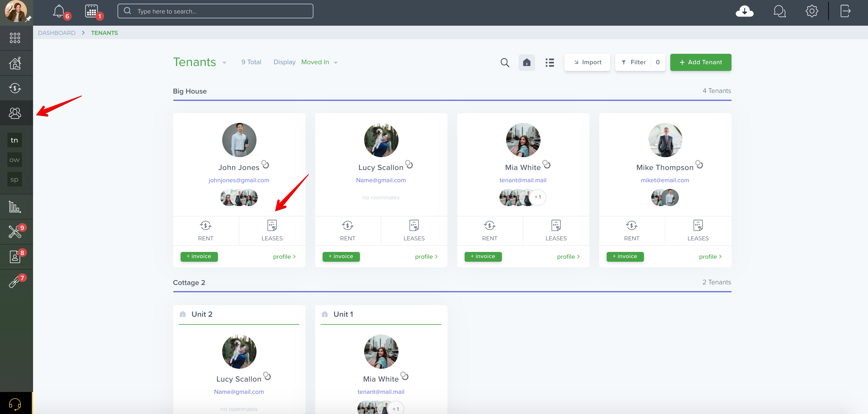Viewport: 868px width, 414px height.
Task: Add invoice for Mia White in Big House
Action: (483, 257)
